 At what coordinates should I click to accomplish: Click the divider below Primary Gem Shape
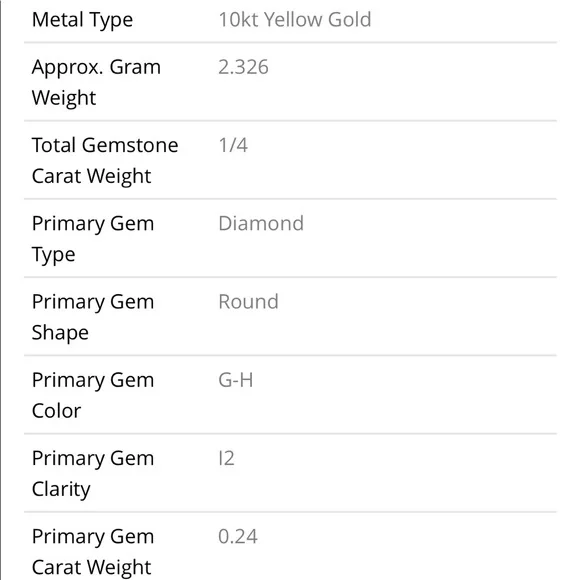[x=290, y=355]
